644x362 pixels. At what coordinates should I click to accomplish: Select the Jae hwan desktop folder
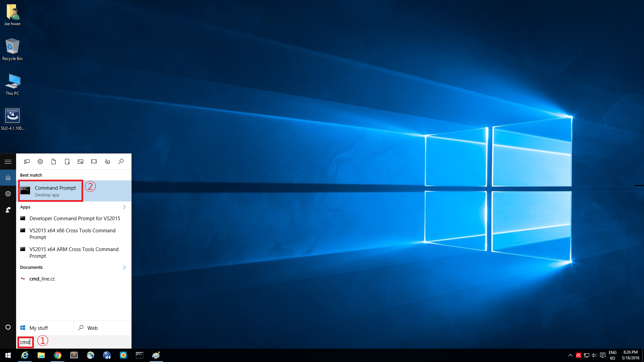pyautogui.click(x=12, y=15)
